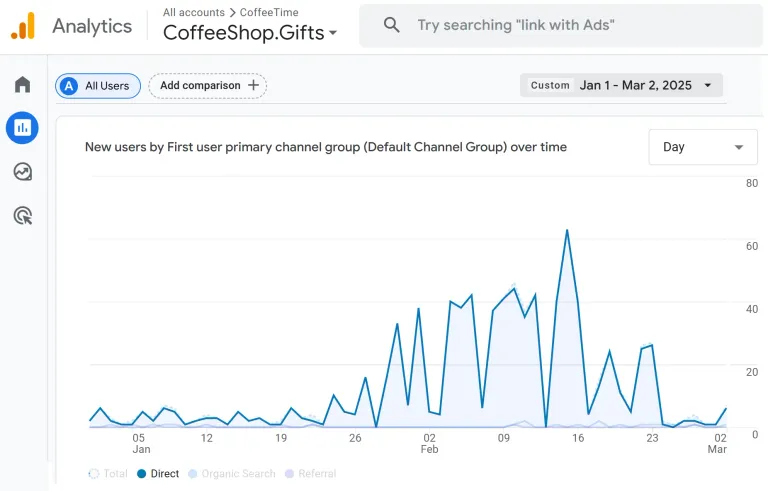Open the Advertising cursor-target icon
768x491 pixels.
(x=23, y=216)
